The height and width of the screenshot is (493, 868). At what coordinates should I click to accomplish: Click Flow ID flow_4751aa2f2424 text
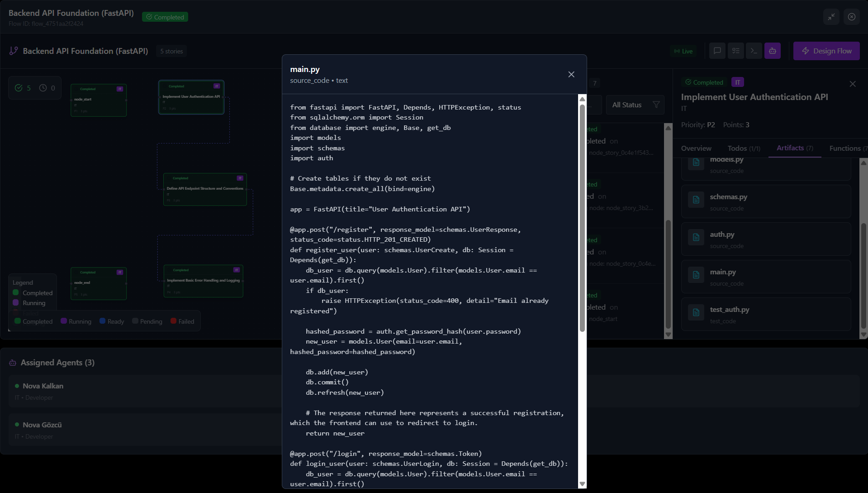click(x=46, y=24)
